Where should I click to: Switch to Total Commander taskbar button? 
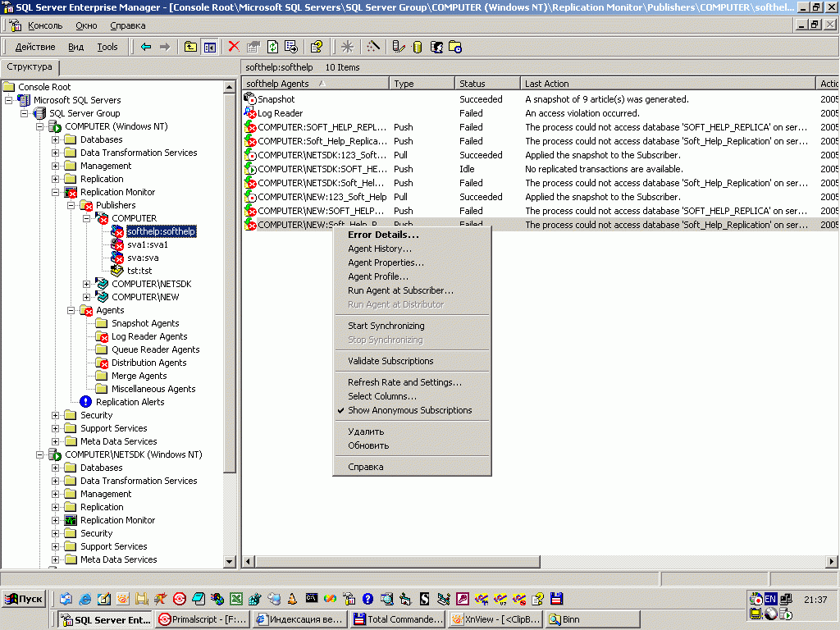[398, 620]
